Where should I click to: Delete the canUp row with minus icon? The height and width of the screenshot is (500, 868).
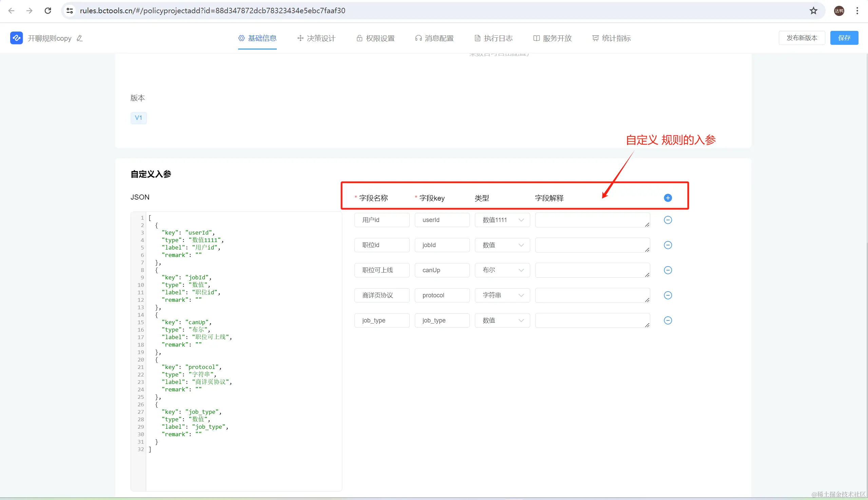tap(668, 270)
